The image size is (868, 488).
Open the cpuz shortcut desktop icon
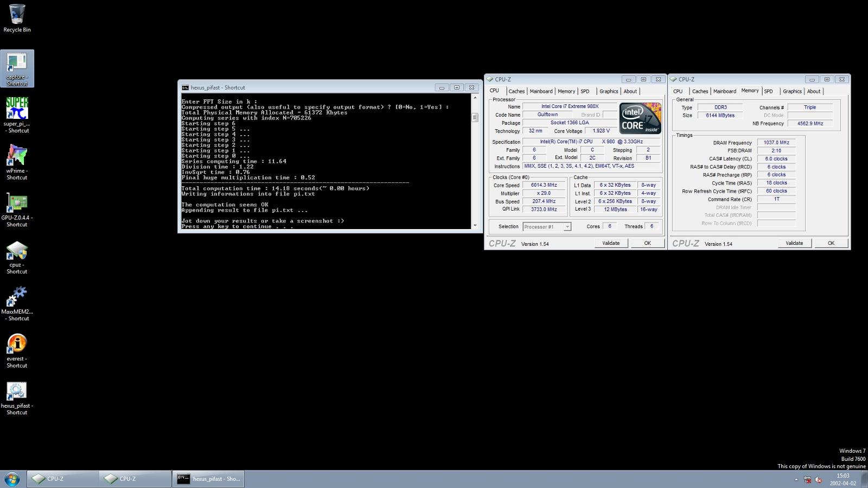pyautogui.click(x=17, y=256)
